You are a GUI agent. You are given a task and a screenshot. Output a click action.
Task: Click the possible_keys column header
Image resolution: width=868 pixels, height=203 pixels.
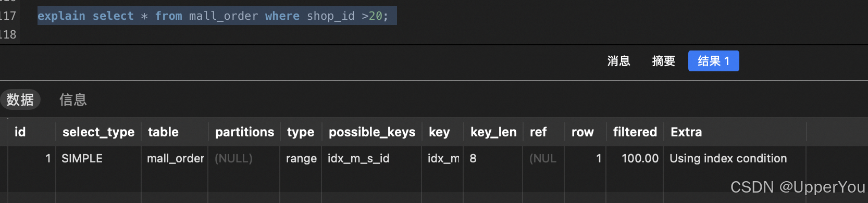(x=372, y=132)
